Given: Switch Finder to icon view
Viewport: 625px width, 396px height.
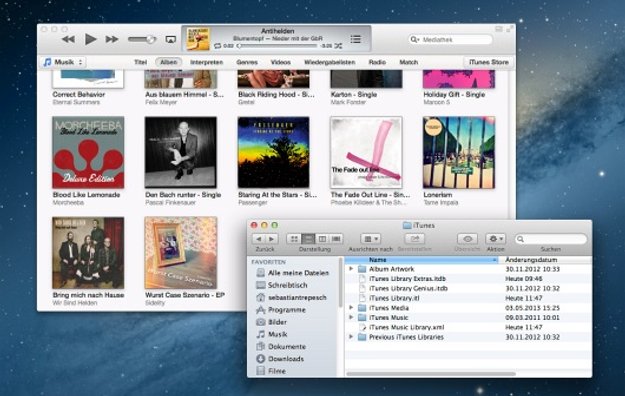Looking at the screenshot, I should [x=294, y=239].
